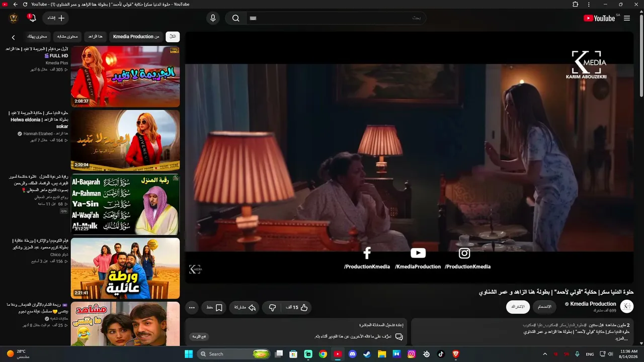The height and width of the screenshot is (362, 644).
Task: Focus the YouTube search box
Action: click(x=336, y=18)
